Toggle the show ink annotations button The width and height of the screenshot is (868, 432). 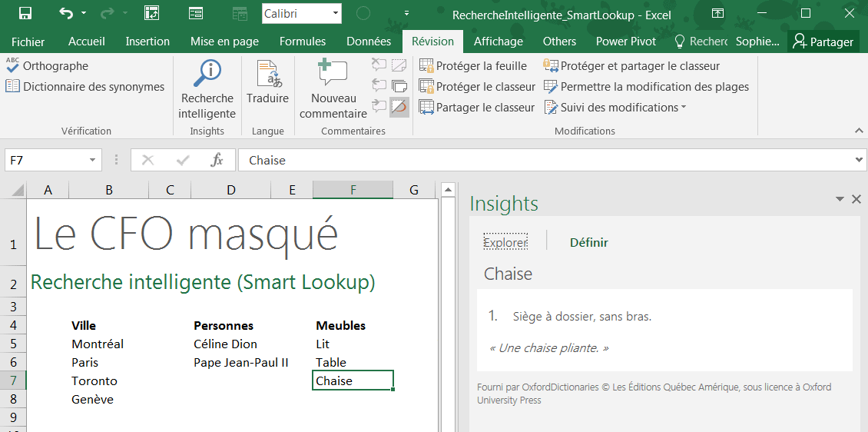(x=399, y=107)
